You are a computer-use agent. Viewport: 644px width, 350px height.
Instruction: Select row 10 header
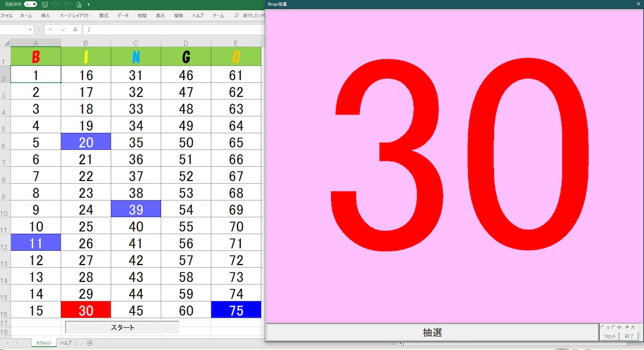coord(5,209)
